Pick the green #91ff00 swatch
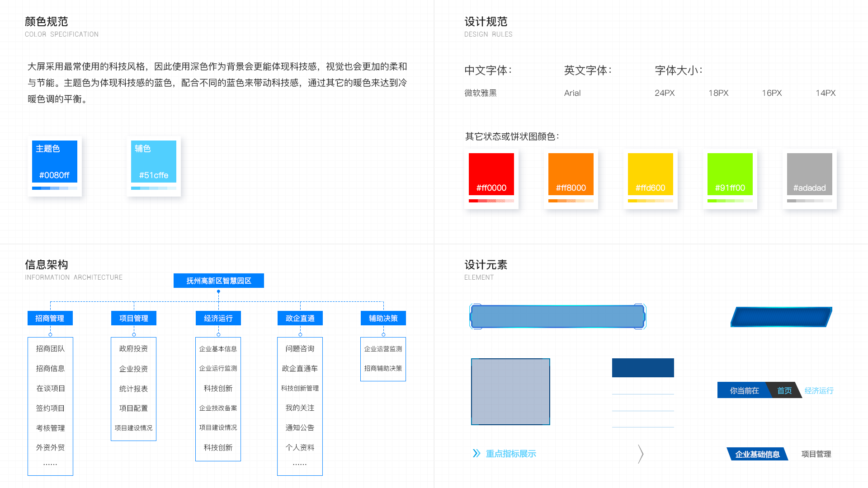Screen dimensions: 868x488 click(x=730, y=174)
